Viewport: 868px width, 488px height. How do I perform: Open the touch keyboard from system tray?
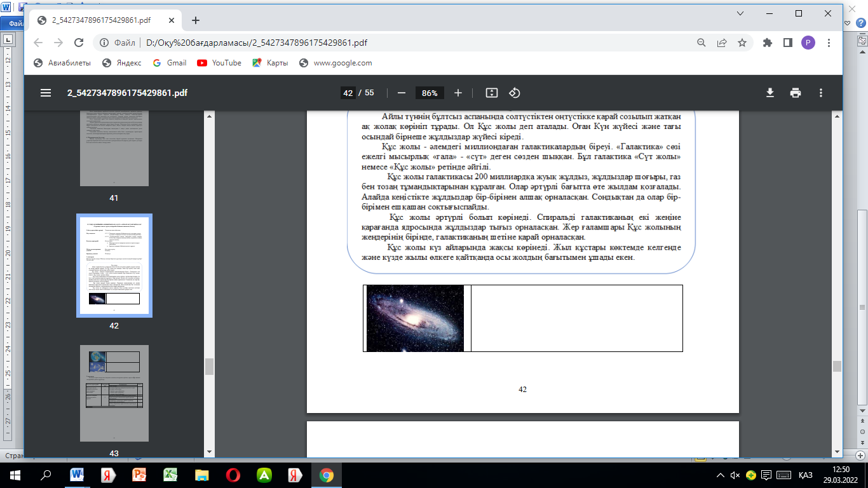coord(784,475)
